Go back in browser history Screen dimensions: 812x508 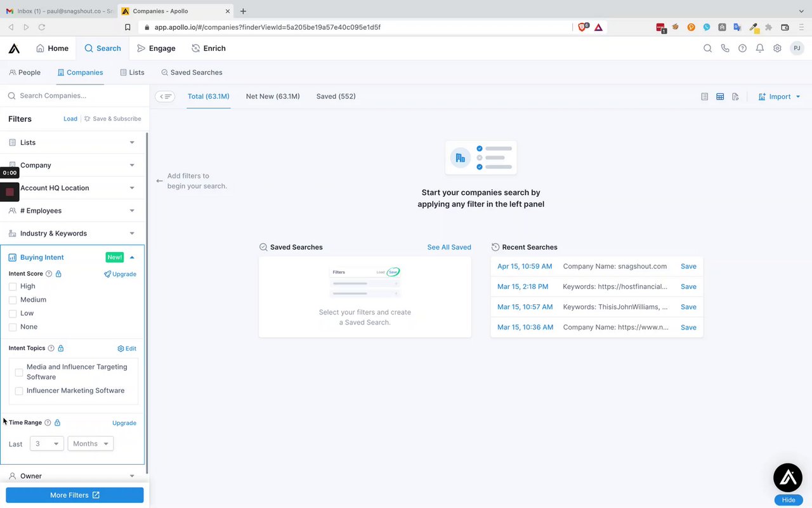click(11, 27)
